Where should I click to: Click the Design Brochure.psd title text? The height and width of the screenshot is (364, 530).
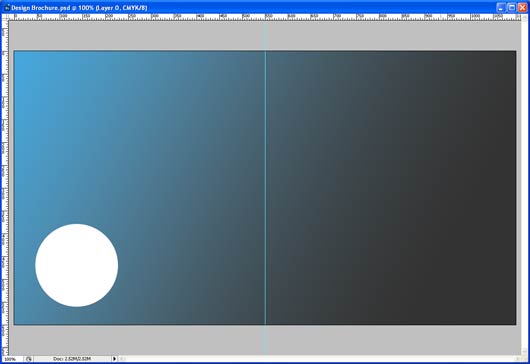pos(79,8)
